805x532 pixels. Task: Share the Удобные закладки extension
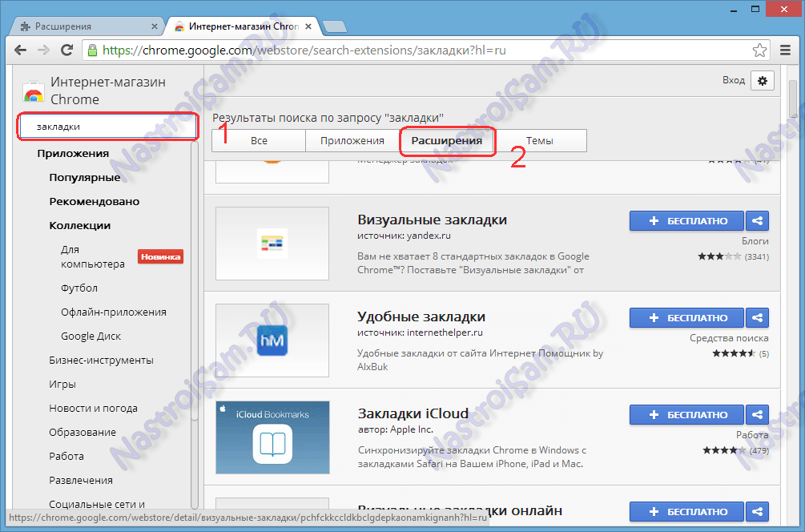757,318
